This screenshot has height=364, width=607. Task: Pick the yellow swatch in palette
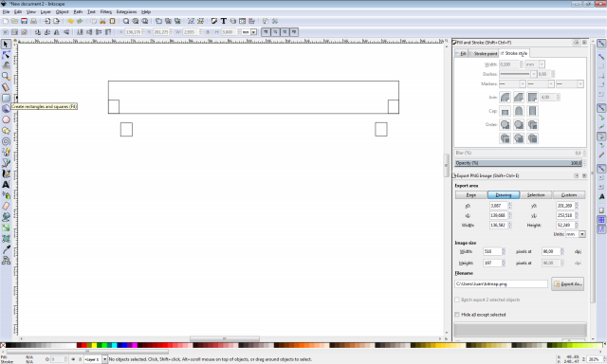[94, 345]
